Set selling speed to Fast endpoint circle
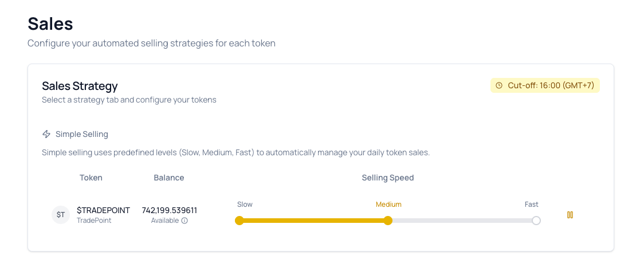The width and height of the screenshot is (644, 279). (x=536, y=221)
